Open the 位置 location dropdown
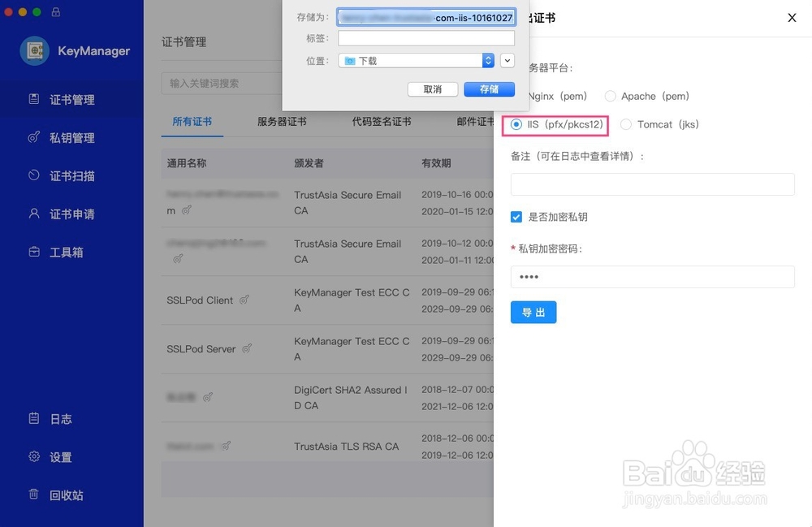Viewport: 812px width, 527px height. (417, 61)
